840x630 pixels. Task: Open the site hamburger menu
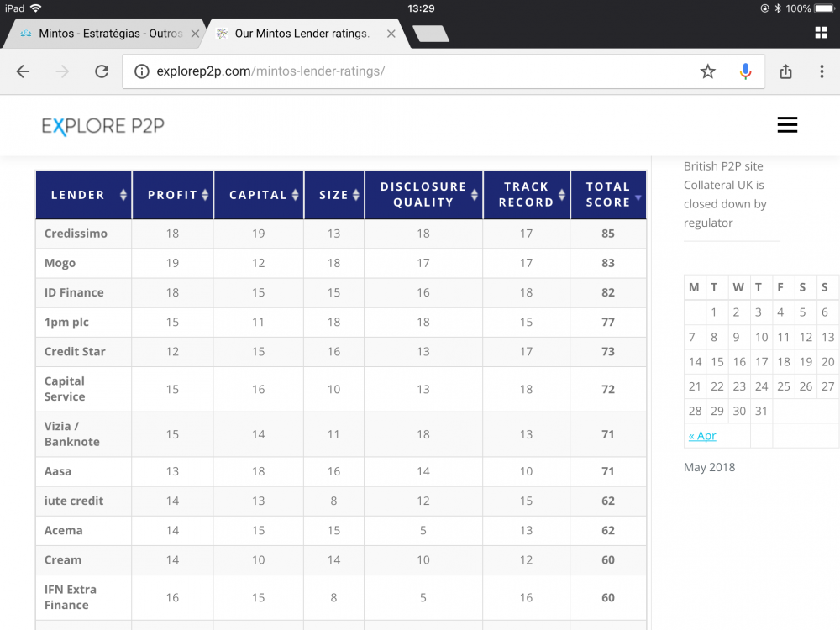(x=787, y=125)
